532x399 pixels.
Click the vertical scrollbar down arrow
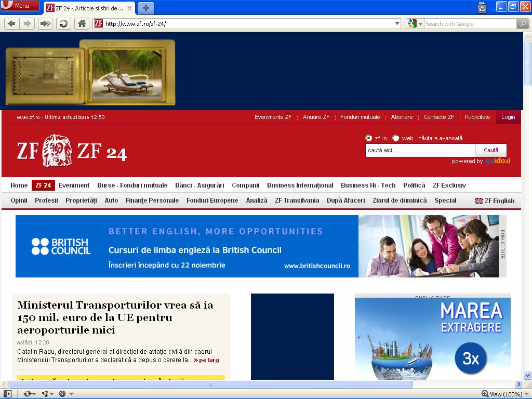tap(528, 376)
